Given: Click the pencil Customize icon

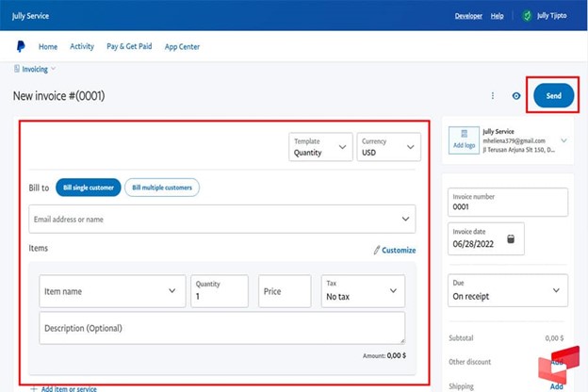Looking at the screenshot, I should coord(377,251).
